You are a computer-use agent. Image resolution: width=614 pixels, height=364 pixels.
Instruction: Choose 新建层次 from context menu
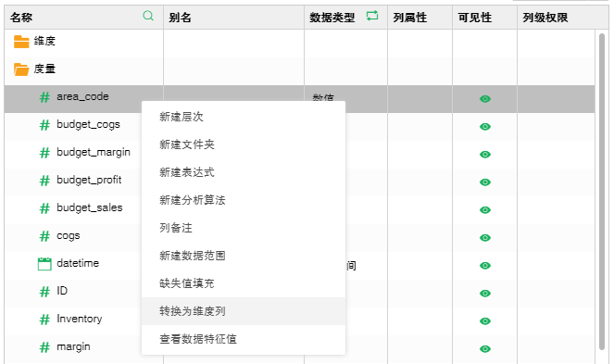(244, 117)
